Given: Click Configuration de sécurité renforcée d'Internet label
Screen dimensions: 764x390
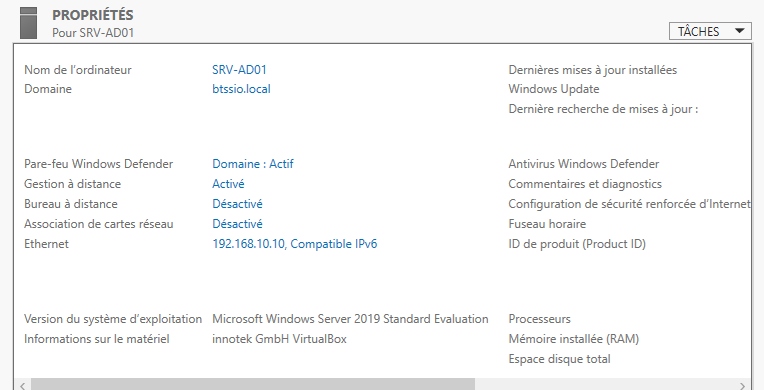Looking at the screenshot, I should pyautogui.click(x=630, y=204).
